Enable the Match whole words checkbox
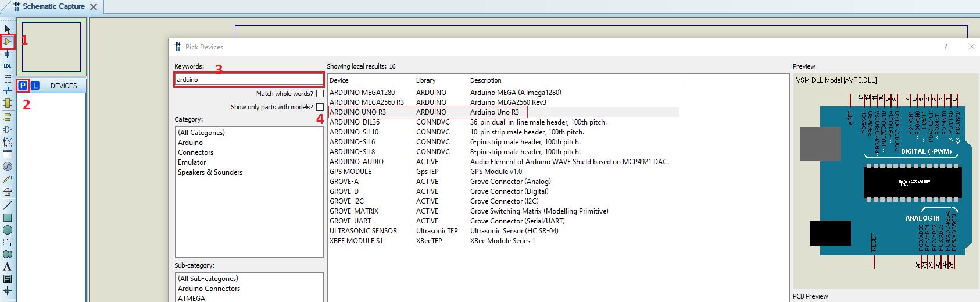Image resolution: width=980 pixels, height=302 pixels. (320, 94)
